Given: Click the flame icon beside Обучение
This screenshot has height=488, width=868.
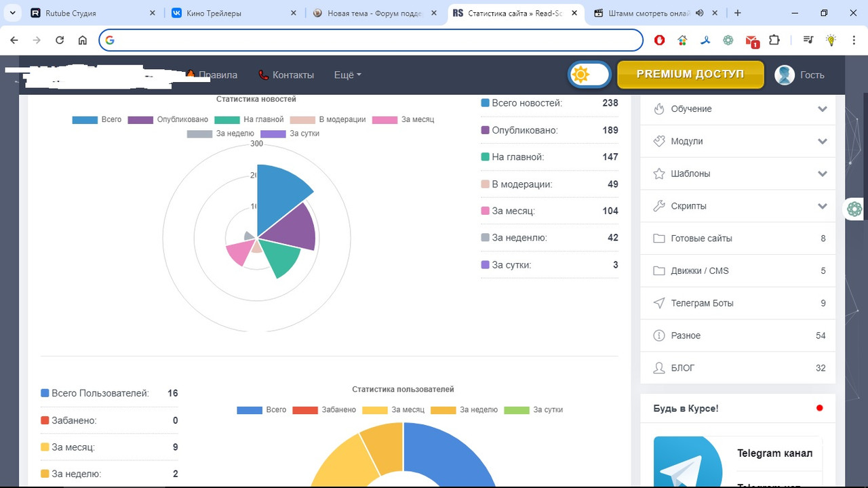Looking at the screenshot, I should pos(658,108).
